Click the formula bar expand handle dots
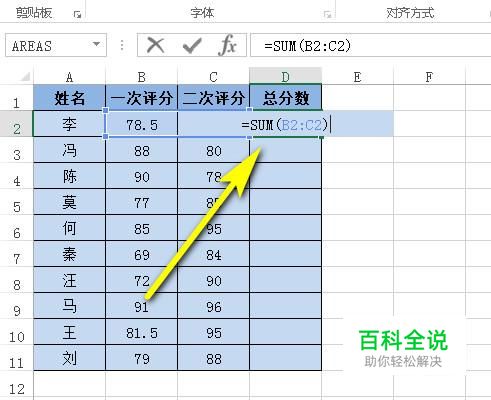This screenshot has width=491, height=400. (122, 45)
